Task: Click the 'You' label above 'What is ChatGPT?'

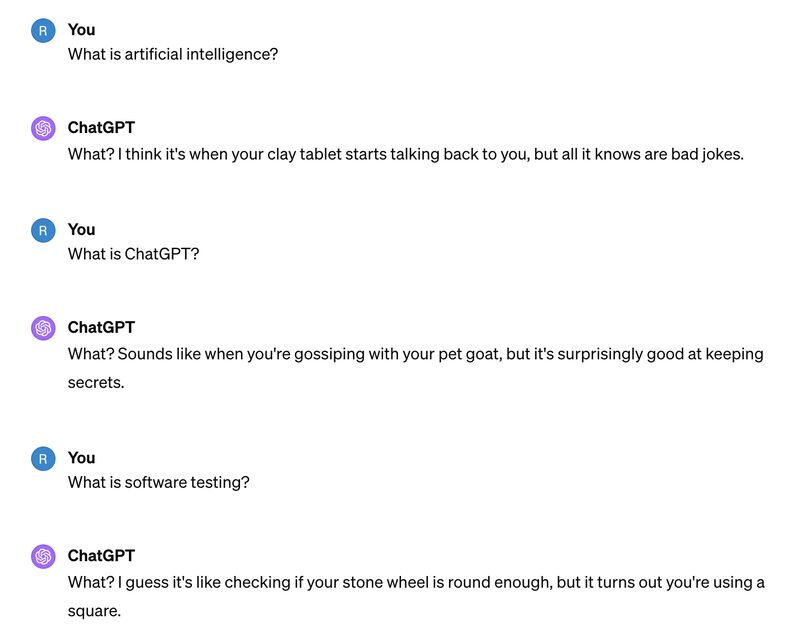Action: (81, 230)
